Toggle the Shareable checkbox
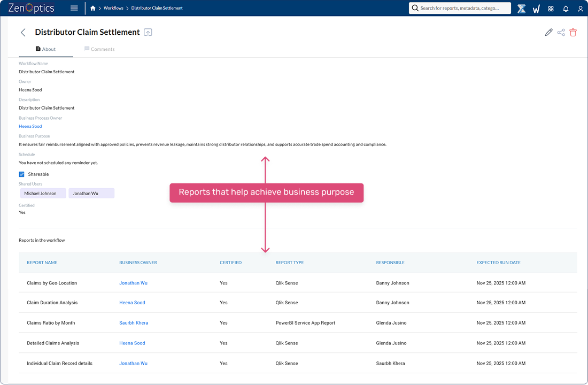The height and width of the screenshot is (385, 588). point(22,174)
